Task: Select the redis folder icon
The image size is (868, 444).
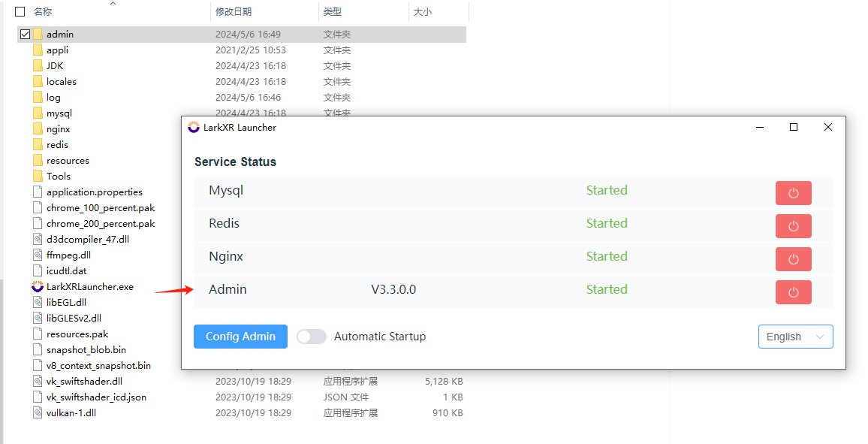Action: coord(38,144)
